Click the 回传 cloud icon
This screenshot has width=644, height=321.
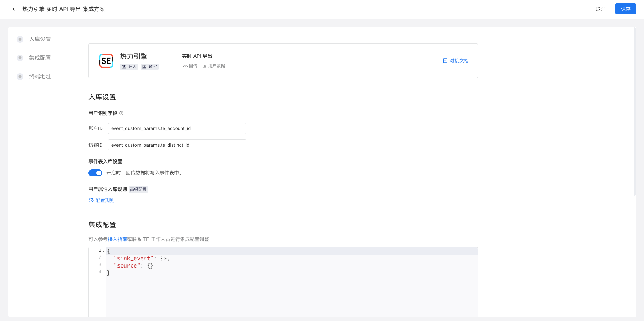pos(186,66)
